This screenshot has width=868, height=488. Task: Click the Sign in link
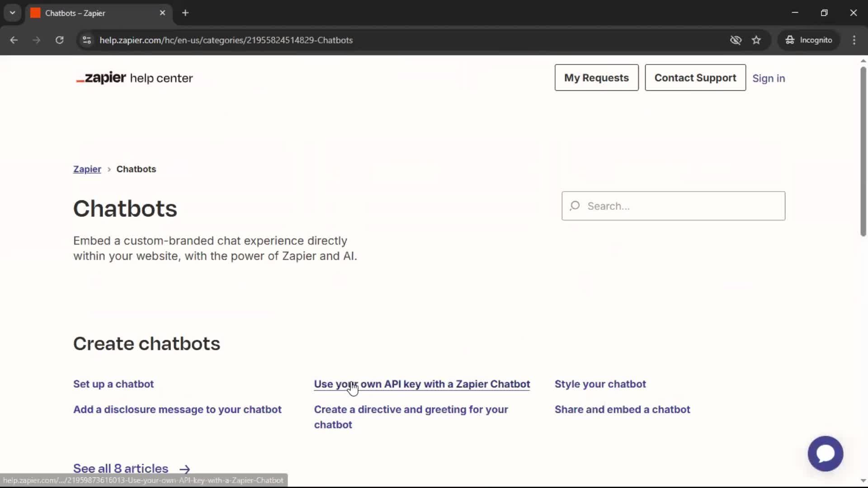tap(769, 78)
